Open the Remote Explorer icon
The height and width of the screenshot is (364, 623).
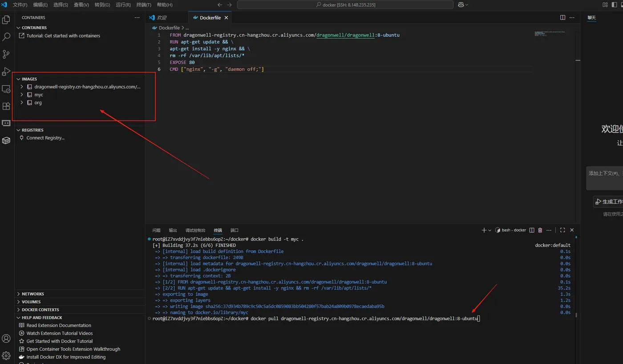6,89
